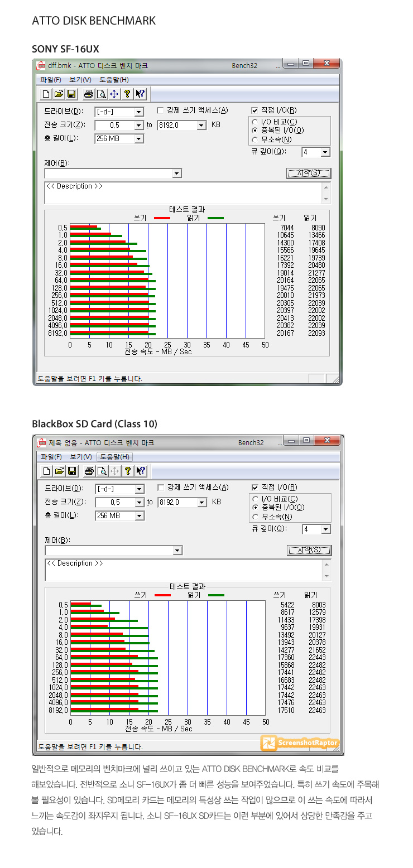This screenshot has width=413, height=868.
Task: Click Open folder icon in 제목 없음 window
Action: pyautogui.click(x=60, y=471)
